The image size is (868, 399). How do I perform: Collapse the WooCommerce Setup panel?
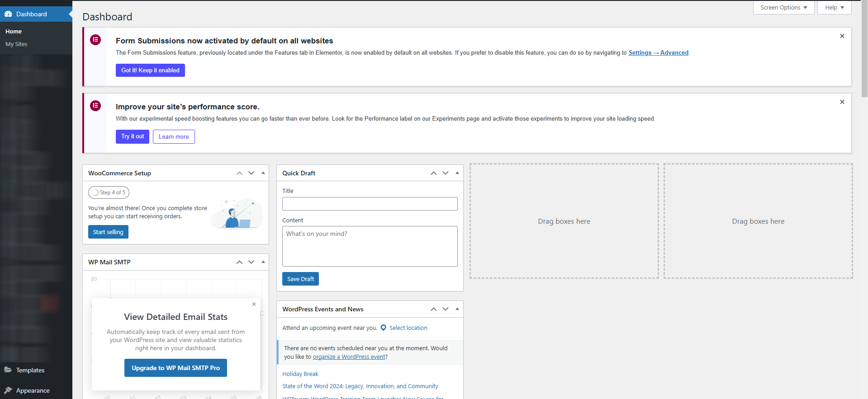263,173
